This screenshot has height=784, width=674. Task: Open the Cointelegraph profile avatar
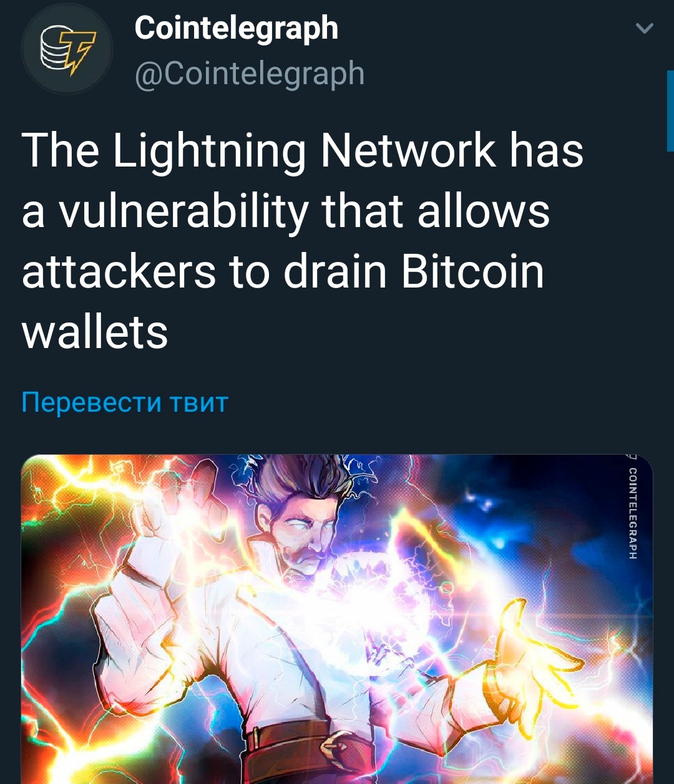coord(67,49)
